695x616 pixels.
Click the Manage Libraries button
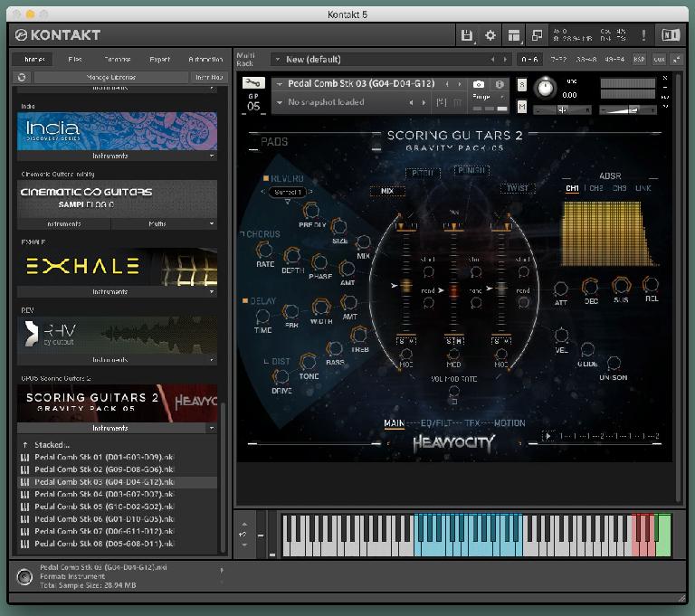[x=110, y=77]
